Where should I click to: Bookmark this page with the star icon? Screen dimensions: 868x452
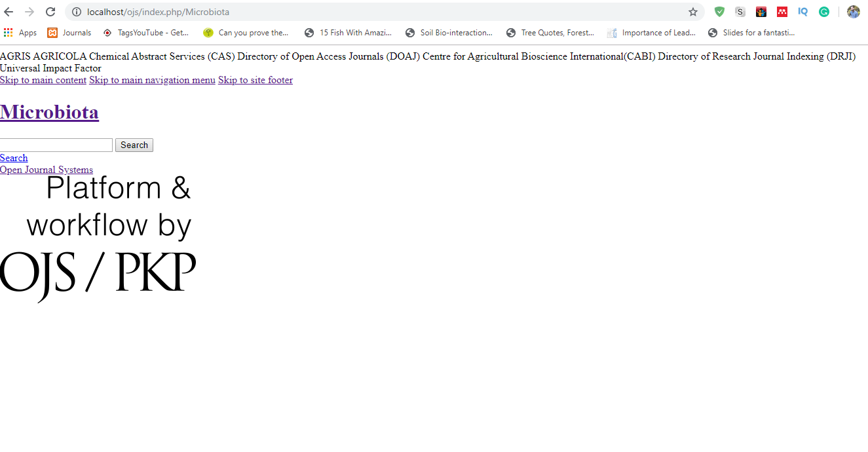click(x=693, y=12)
